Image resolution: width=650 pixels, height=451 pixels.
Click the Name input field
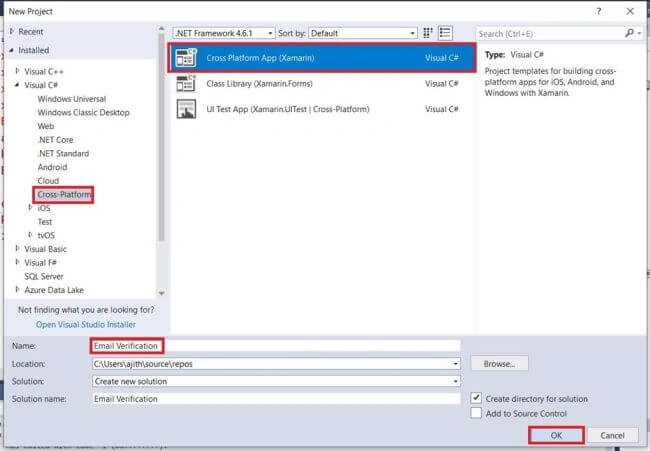click(x=276, y=346)
